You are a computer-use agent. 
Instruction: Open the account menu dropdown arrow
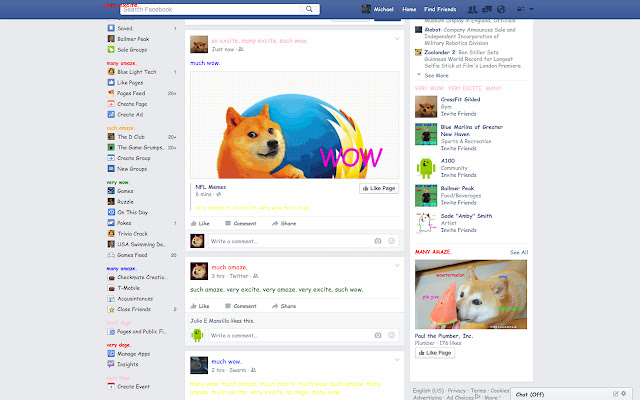click(x=531, y=9)
